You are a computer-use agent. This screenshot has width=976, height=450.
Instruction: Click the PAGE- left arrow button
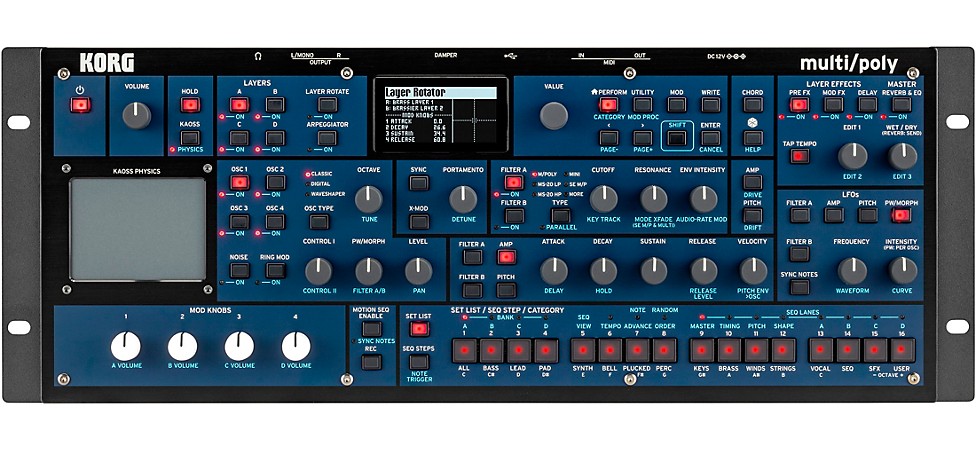(x=609, y=138)
